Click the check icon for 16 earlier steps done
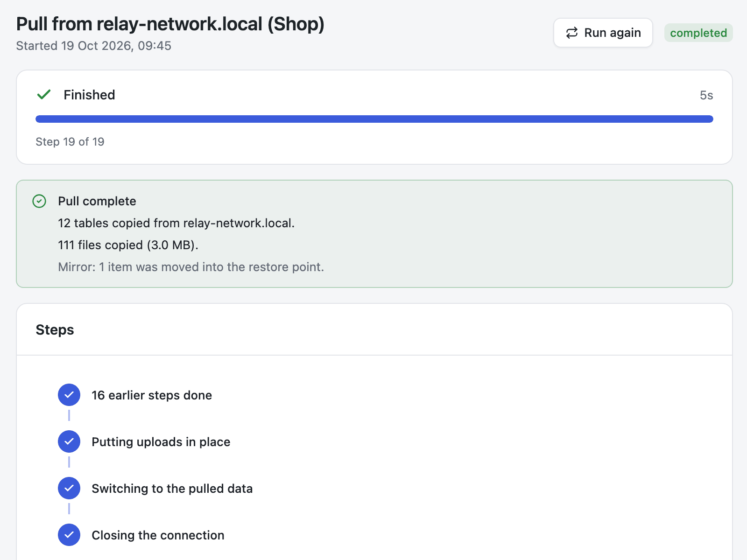Viewport: 747px width, 560px height. point(69,395)
